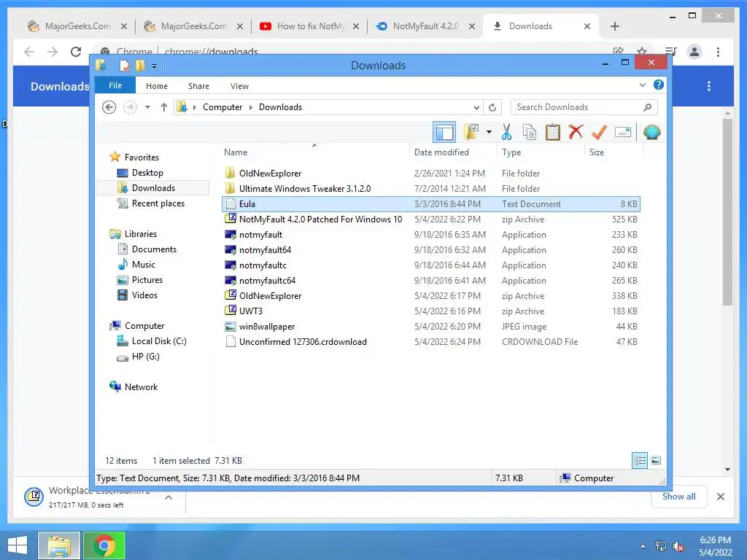747x560 pixels.
Task: Open Videos library in sidebar
Action: 144,295
